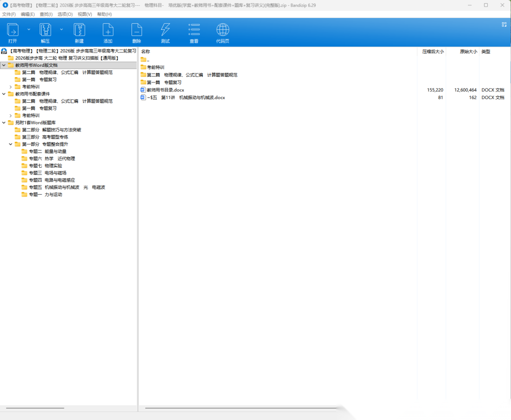511x420 pixels.
Task: Click the Add (添加) files icon
Action: click(x=108, y=30)
